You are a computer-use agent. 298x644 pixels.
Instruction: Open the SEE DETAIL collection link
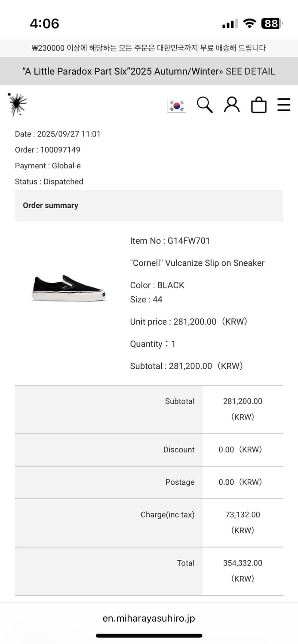pyautogui.click(x=250, y=71)
